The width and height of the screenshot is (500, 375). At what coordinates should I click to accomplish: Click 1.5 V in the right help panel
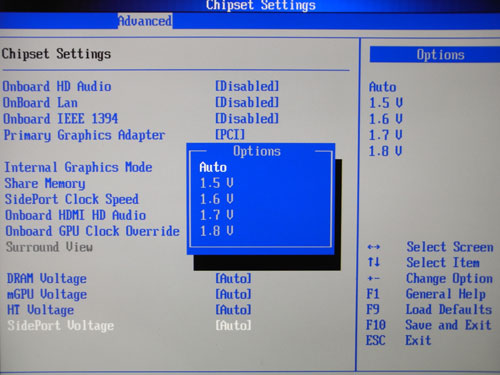coord(386,103)
